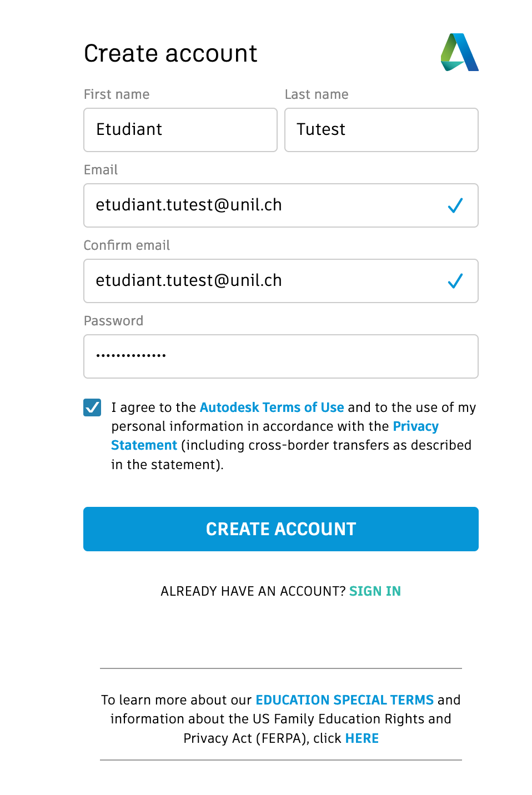Open the EDUCATION SPECIAL TERMS link

coord(344,700)
